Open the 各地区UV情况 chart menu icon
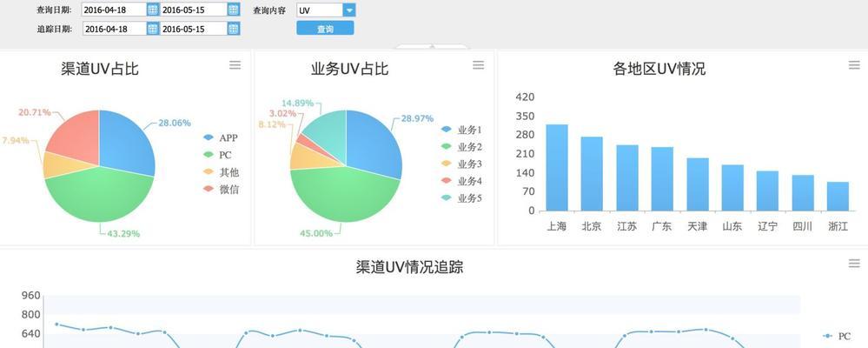 click(x=854, y=65)
